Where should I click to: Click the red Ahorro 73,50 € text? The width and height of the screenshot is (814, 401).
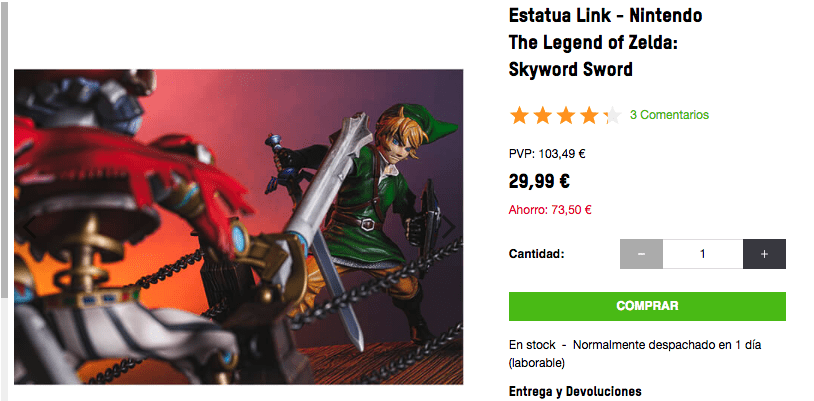point(550,210)
